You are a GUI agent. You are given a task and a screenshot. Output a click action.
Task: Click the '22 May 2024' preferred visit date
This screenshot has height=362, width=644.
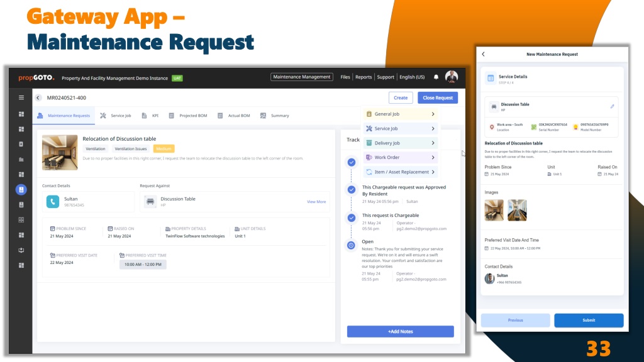coord(62,263)
